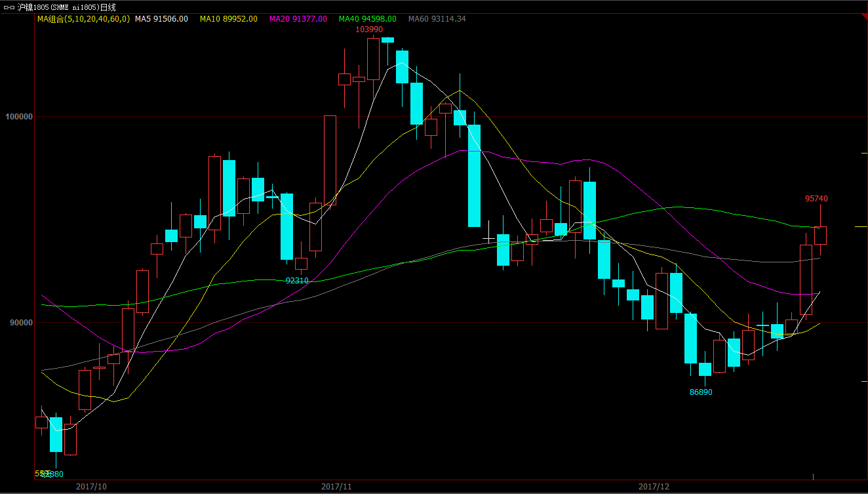Select the MA5 91506.00 label

tap(161, 19)
